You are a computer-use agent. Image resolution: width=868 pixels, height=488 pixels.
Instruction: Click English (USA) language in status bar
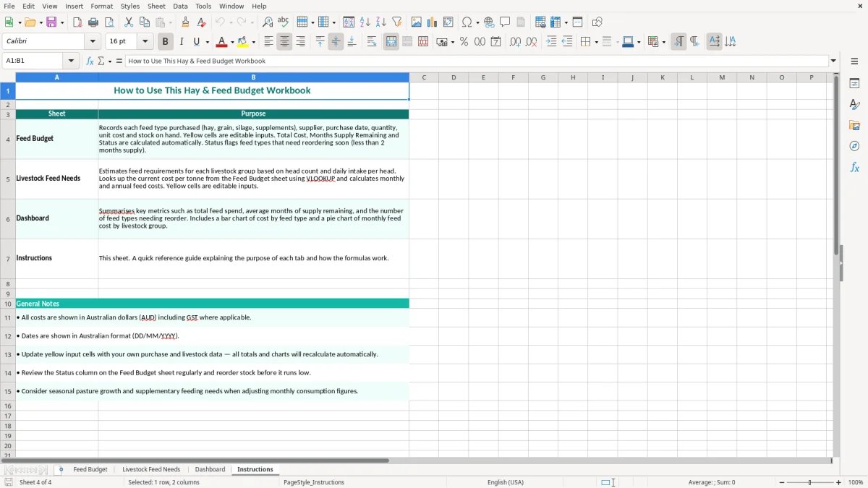(x=506, y=482)
